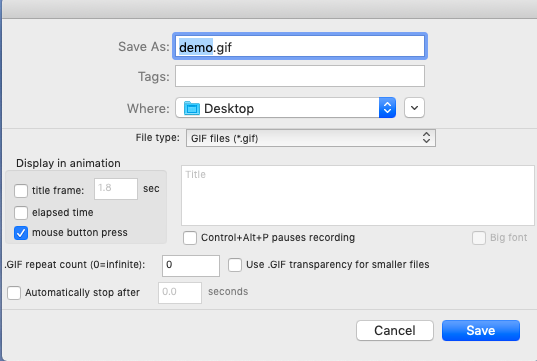Toggle Control+Alt+P pauses recording

(190, 238)
